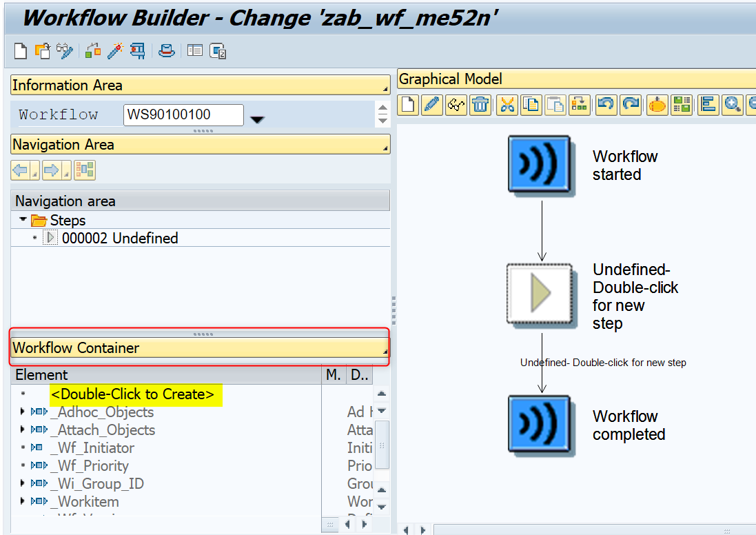The image size is (756, 535).
Task: Toggle Display/Change mode with glasses-pencil icon
Action: (x=65, y=50)
